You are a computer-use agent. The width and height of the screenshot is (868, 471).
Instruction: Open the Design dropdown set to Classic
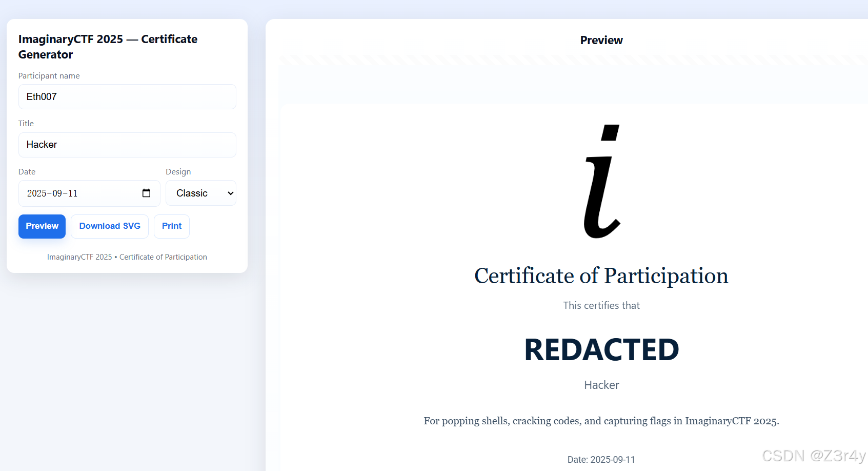201,193
